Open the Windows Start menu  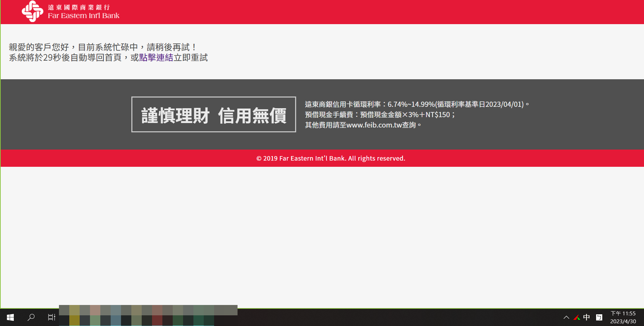point(10,317)
